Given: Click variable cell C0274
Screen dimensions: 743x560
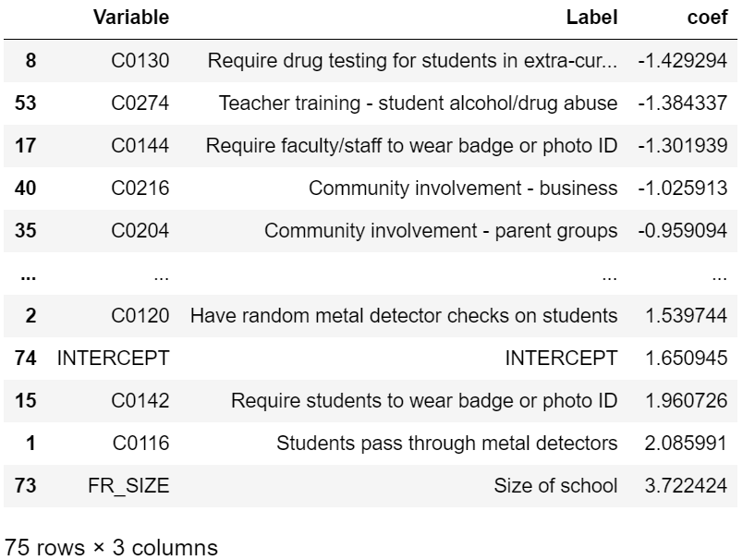Looking at the screenshot, I should (x=140, y=103).
